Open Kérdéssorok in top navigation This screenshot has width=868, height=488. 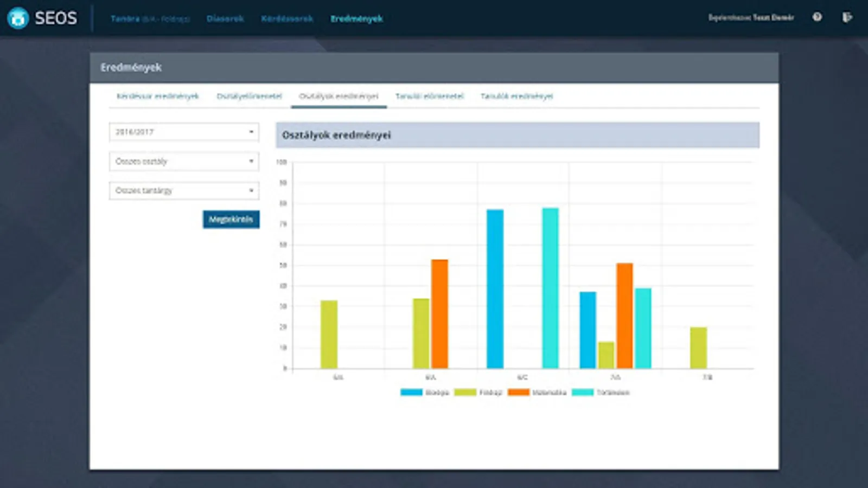tap(287, 18)
